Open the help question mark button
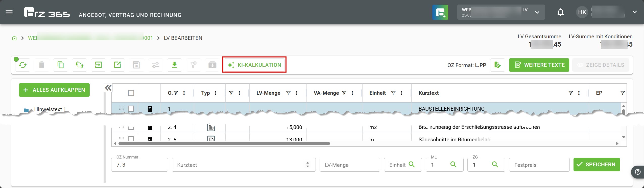644x188 pixels. (x=638, y=172)
